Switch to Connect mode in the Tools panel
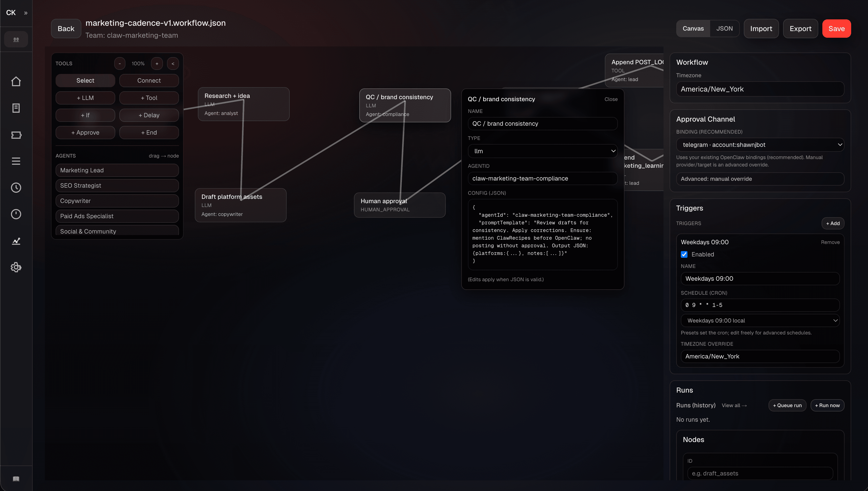The height and width of the screenshot is (491, 868). point(149,80)
